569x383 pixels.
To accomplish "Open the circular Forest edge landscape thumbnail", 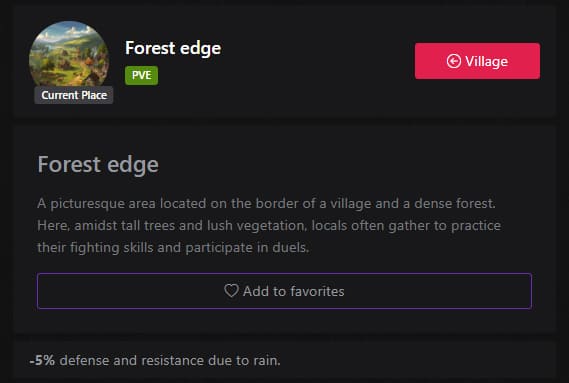I will click(x=69, y=55).
